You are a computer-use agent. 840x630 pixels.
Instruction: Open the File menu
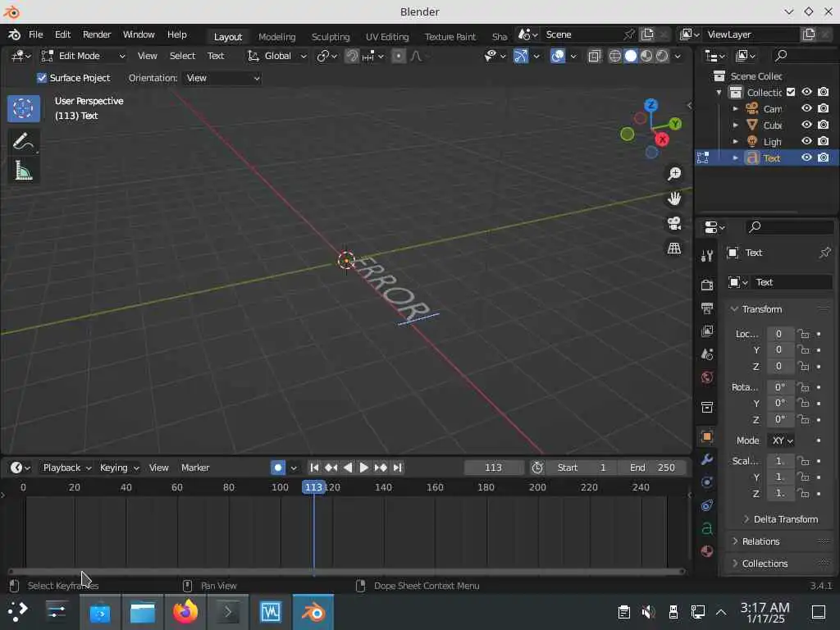coord(36,34)
